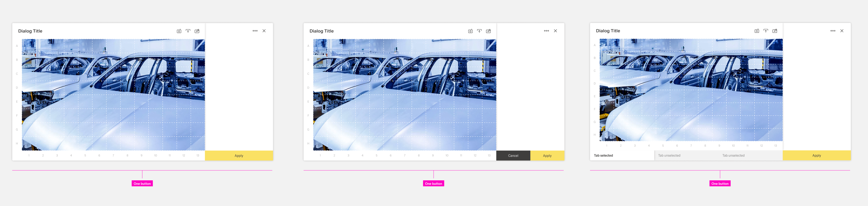Open the three-dot more menu in tabbed dialog
The image size is (868, 206).
click(x=833, y=31)
